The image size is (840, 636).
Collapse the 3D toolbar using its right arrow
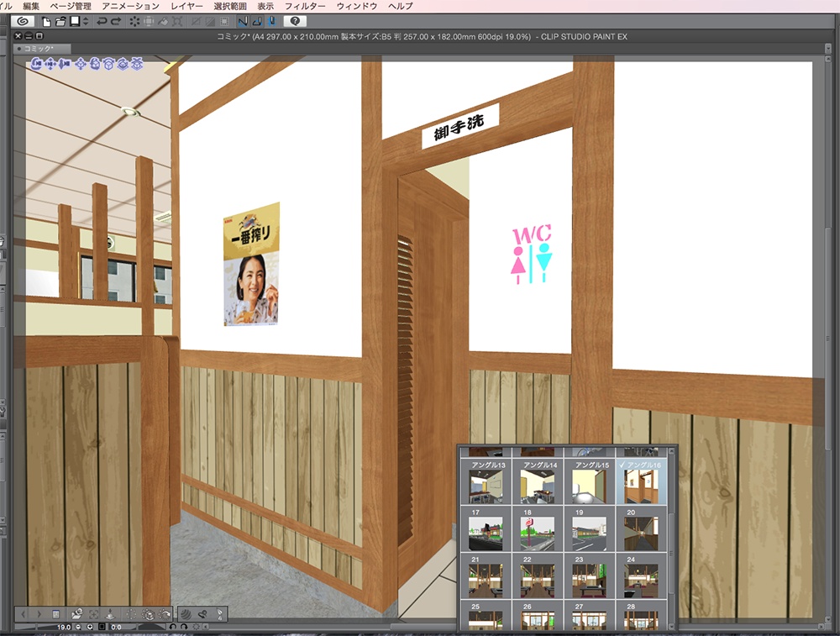point(205,626)
